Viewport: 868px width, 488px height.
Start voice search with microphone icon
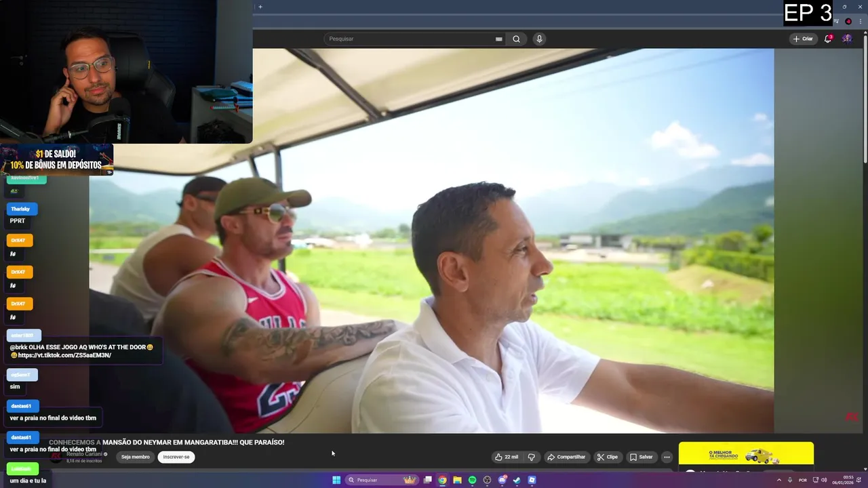point(539,39)
